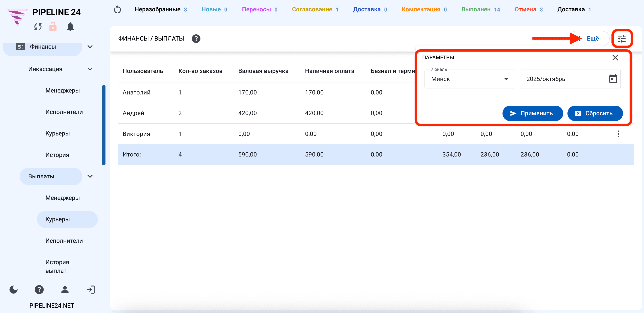The width and height of the screenshot is (644, 313).
Task: Open the Локаль Минск dropdown
Action: [x=470, y=79]
